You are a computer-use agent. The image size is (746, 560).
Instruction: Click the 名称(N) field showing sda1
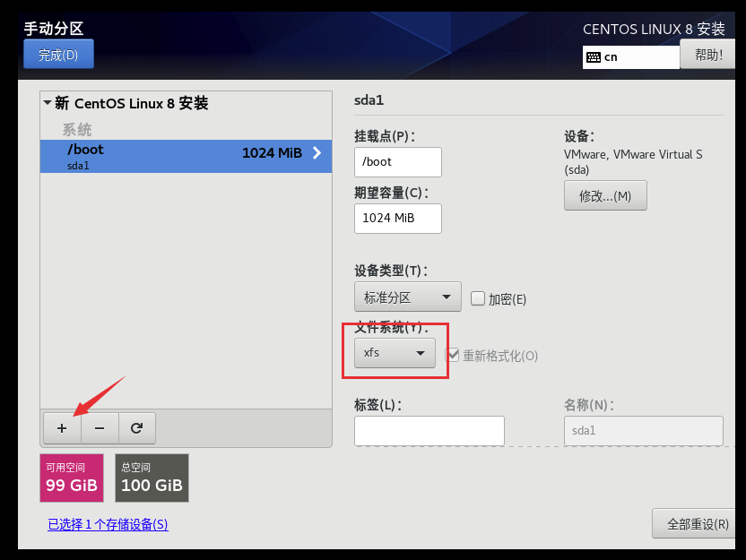click(x=643, y=431)
